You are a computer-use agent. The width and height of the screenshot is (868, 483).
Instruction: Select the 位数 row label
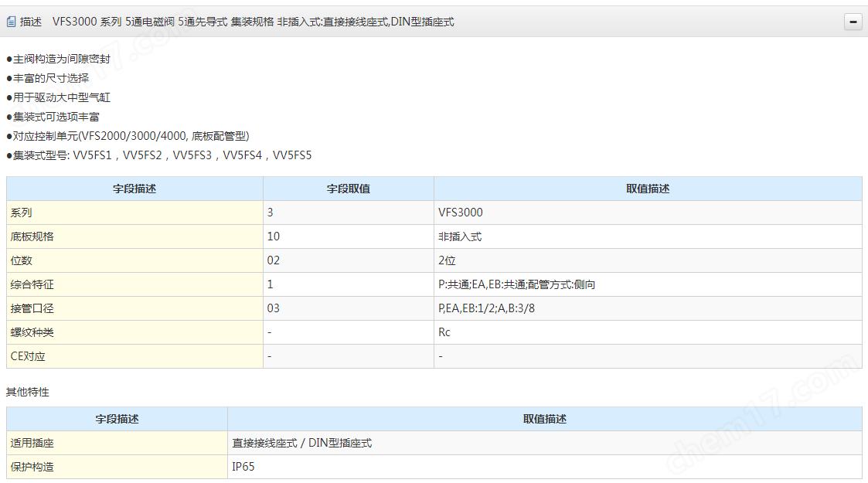pos(134,260)
